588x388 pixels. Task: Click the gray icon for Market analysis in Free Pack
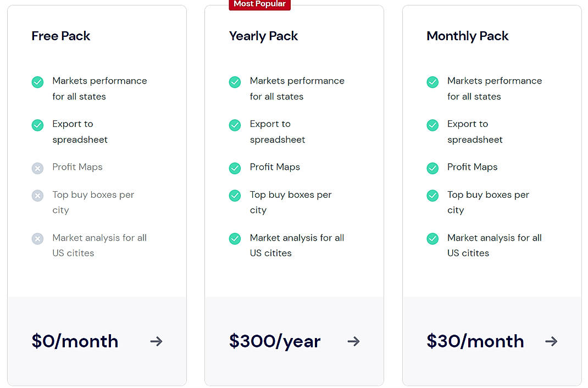point(37,239)
